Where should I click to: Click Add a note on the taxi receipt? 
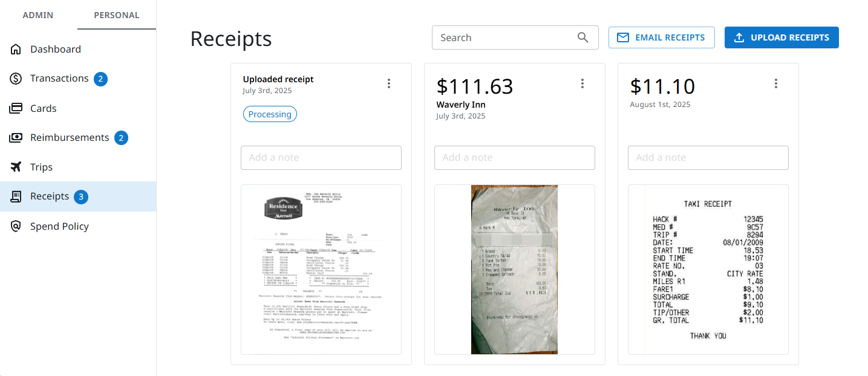tap(708, 157)
